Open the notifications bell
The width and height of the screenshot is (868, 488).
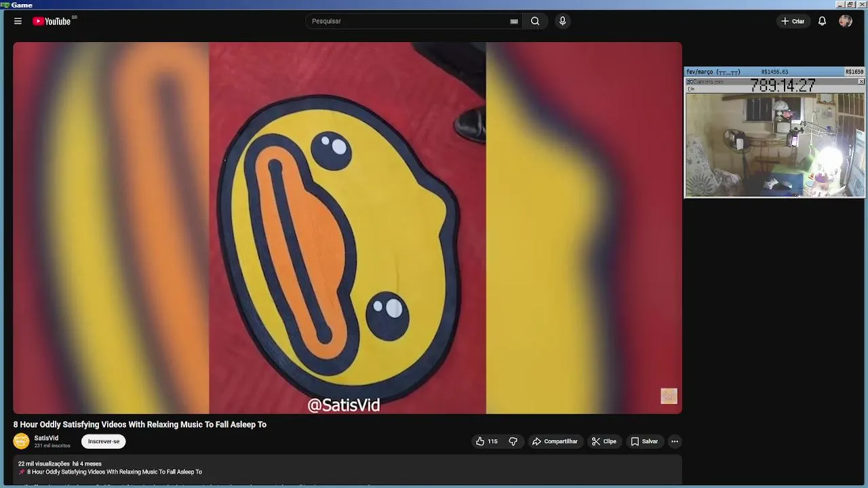click(x=822, y=21)
